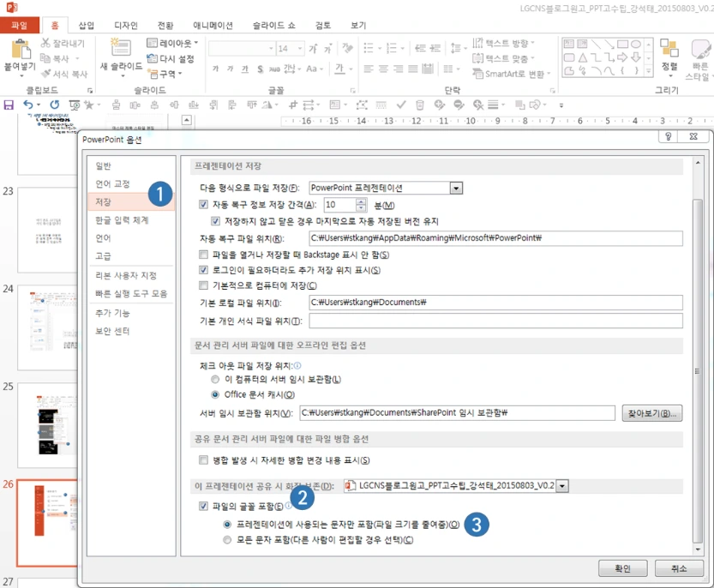Click the line spacing icon in paragraph group
Viewport: 714px width, 588px height.
pos(455,47)
